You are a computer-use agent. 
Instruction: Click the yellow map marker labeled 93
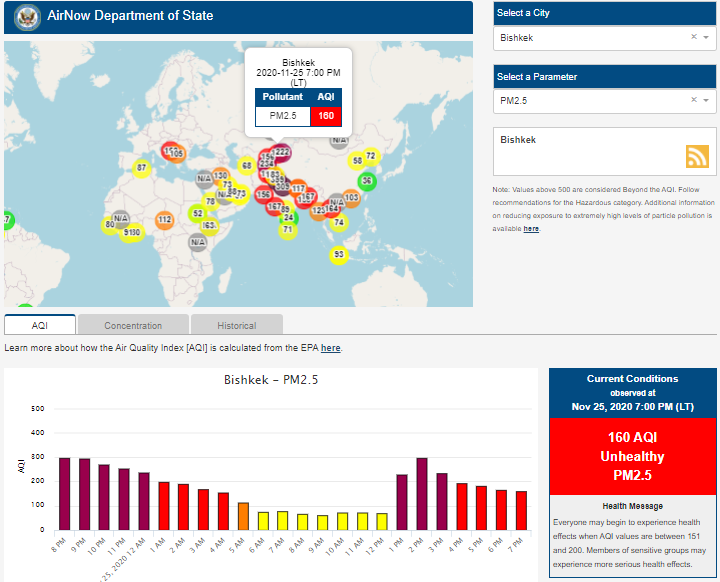click(339, 255)
